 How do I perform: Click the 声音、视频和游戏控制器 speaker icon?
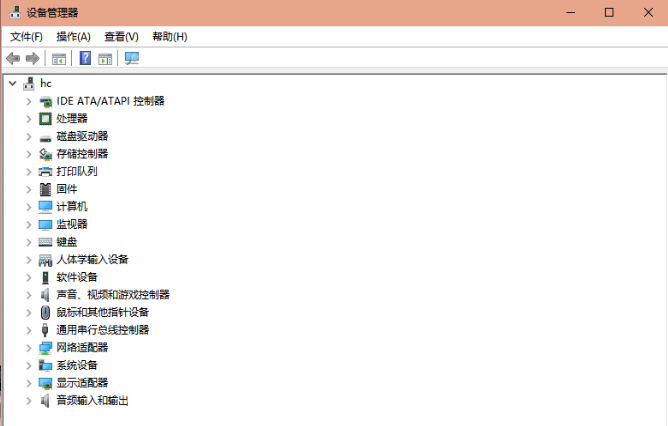click(x=45, y=295)
